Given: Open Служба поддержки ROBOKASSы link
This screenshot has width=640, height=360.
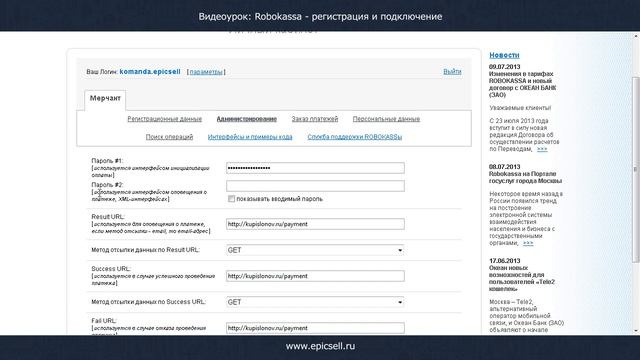Looking at the screenshot, I should coord(355,137).
